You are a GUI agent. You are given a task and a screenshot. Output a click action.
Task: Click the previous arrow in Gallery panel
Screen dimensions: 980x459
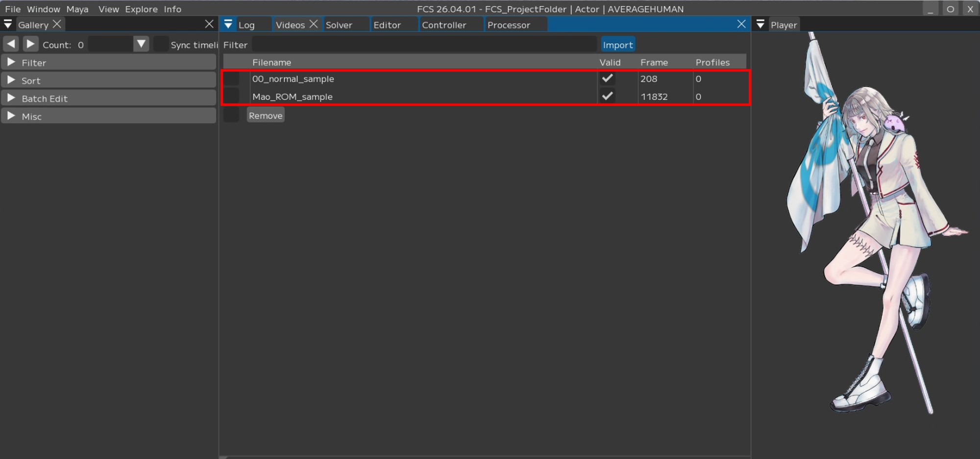coord(11,44)
